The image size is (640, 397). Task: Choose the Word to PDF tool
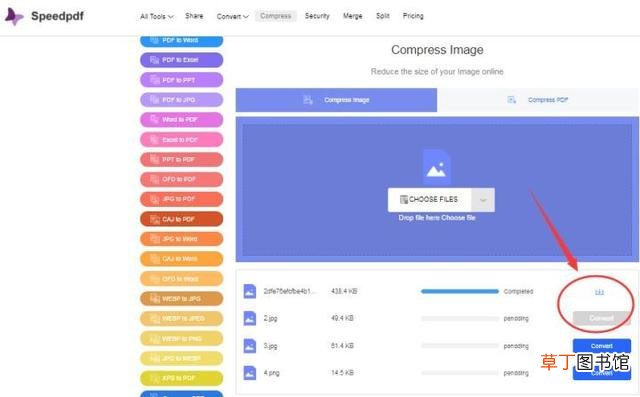182,120
